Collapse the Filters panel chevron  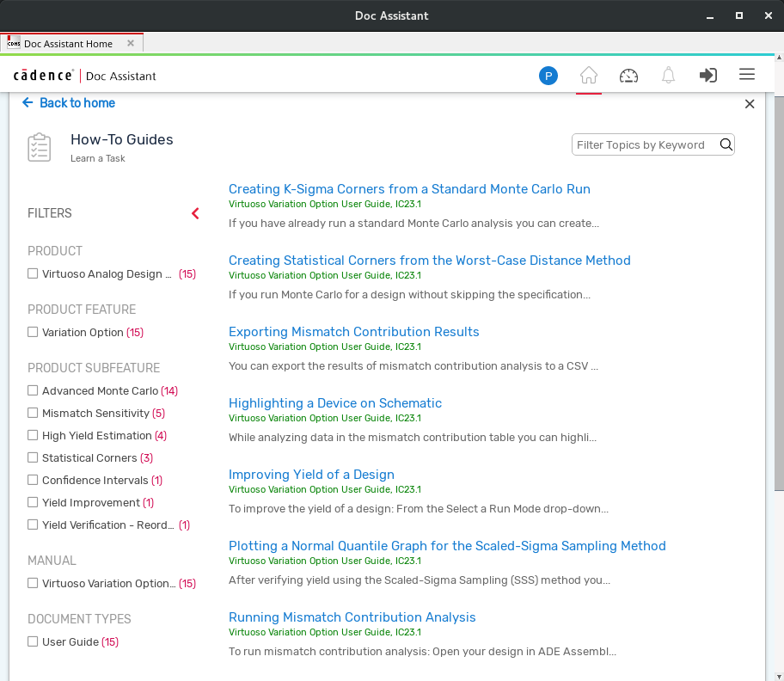click(x=195, y=213)
